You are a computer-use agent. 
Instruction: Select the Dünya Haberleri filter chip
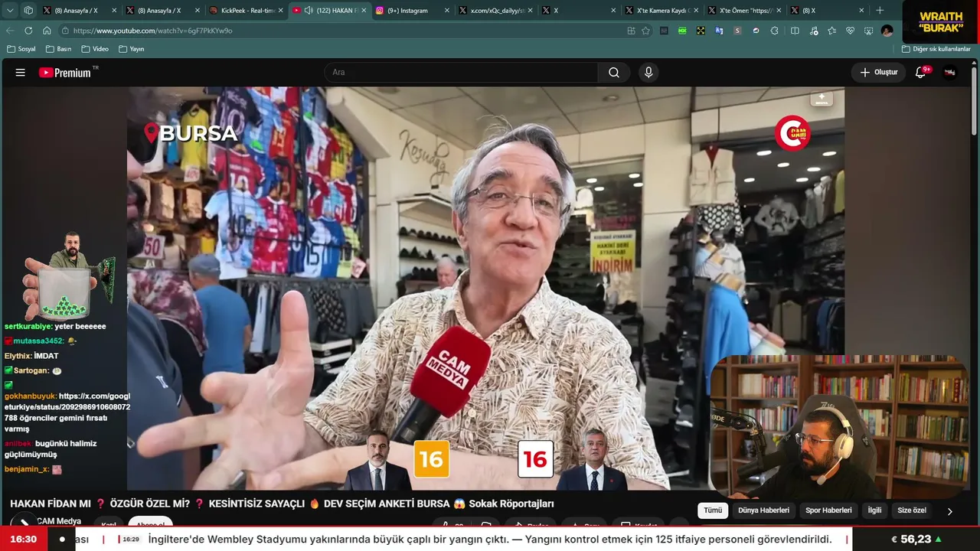[x=763, y=510]
